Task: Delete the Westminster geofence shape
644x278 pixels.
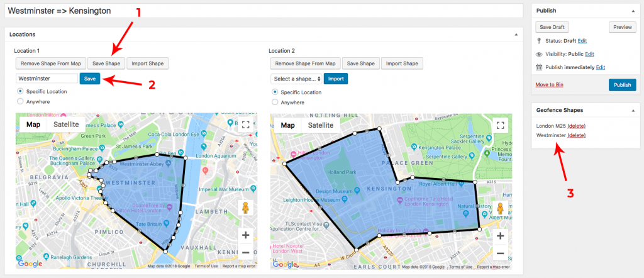Action: pyautogui.click(x=576, y=135)
